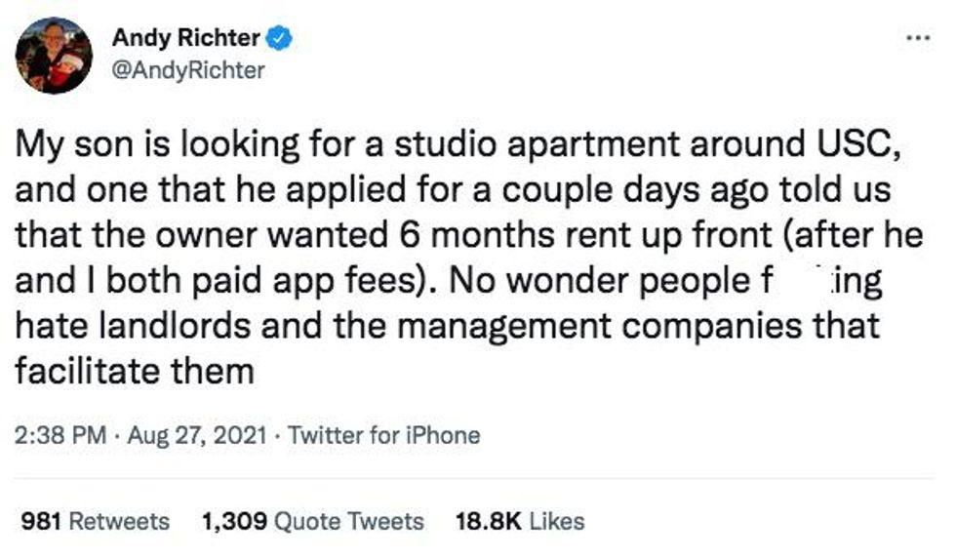View the 981 Retweets list

click(x=95, y=521)
